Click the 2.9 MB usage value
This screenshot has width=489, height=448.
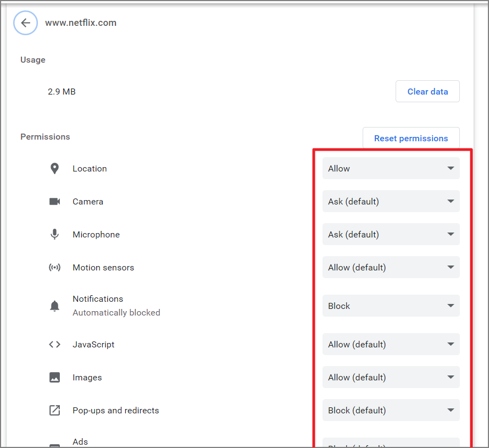(62, 92)
